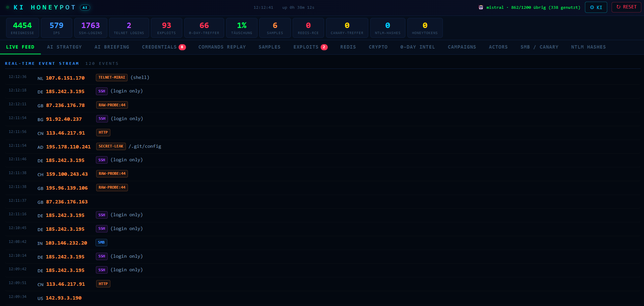Select IP address 195.178.110.241
This screenshot has width=644, height=306.
coord(69,147)
